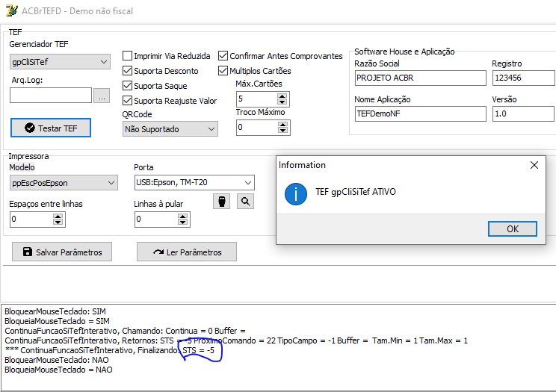Click the magnifier search ports button
This screenshot has width=556, height=392.
tap(245, 202)
